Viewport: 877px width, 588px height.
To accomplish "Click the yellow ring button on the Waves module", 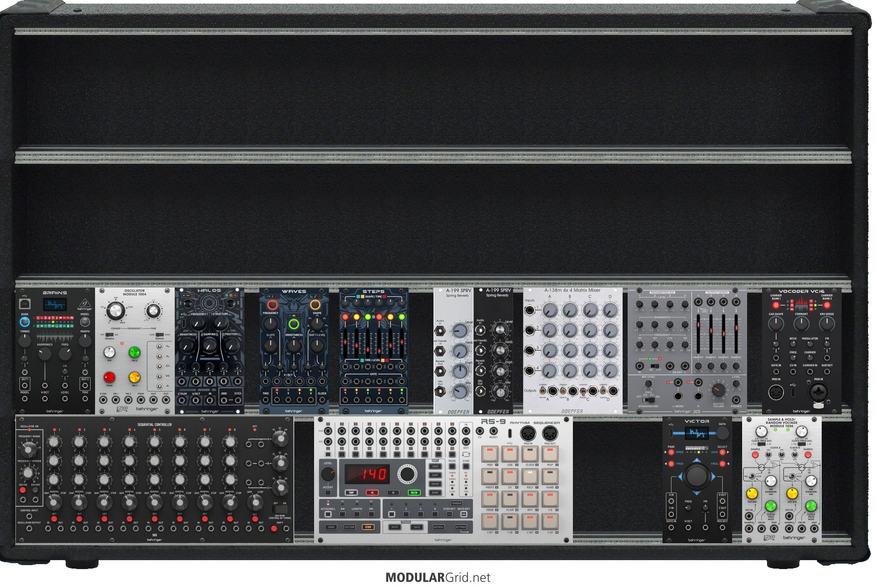I will (x=316, y=304).
